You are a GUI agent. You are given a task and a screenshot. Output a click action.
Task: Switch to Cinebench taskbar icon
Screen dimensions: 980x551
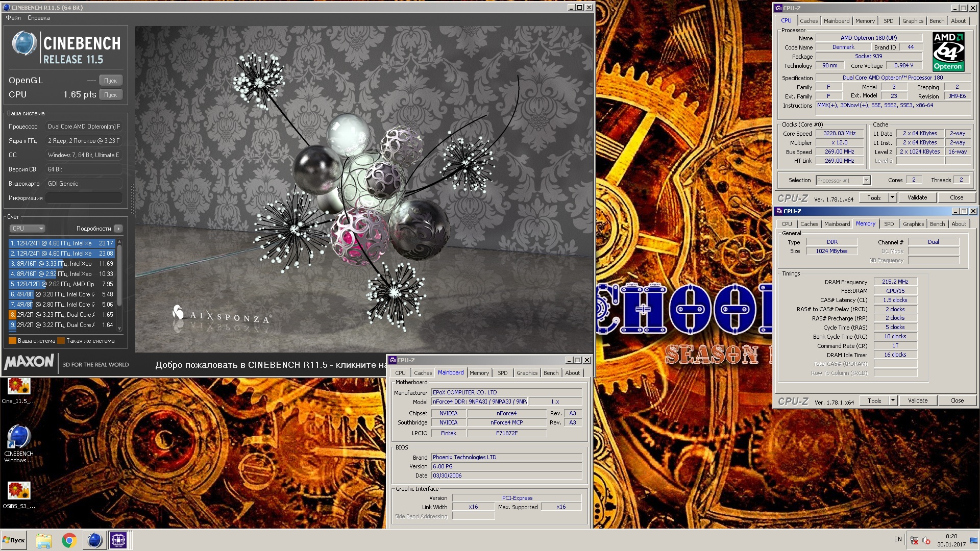coord(94,540)
